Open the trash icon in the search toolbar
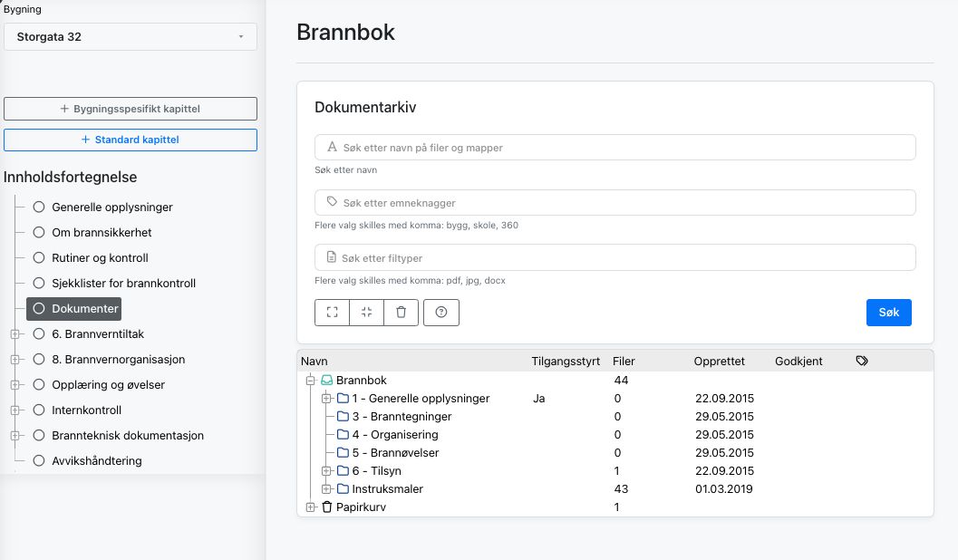 [401, 312]
